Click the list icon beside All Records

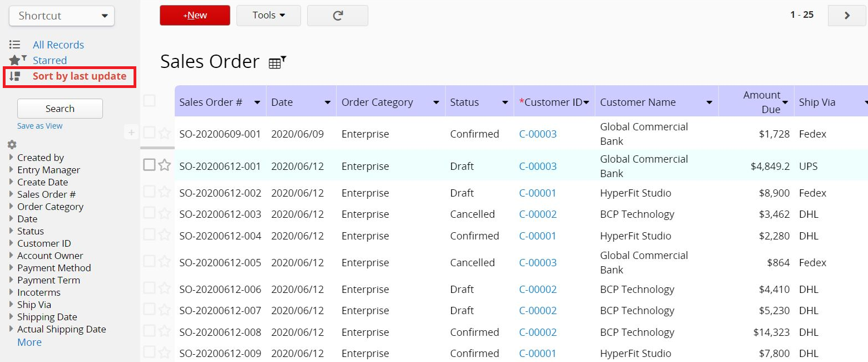(15, 45)
